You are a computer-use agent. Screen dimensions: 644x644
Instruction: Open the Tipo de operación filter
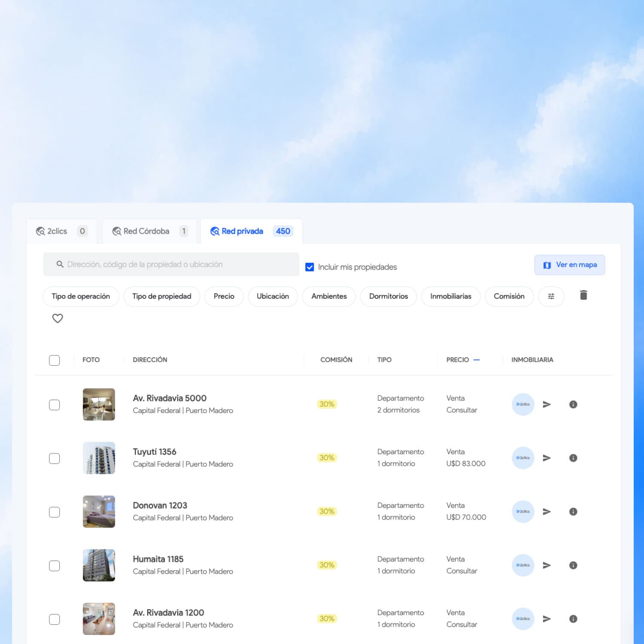click(81, 296)
